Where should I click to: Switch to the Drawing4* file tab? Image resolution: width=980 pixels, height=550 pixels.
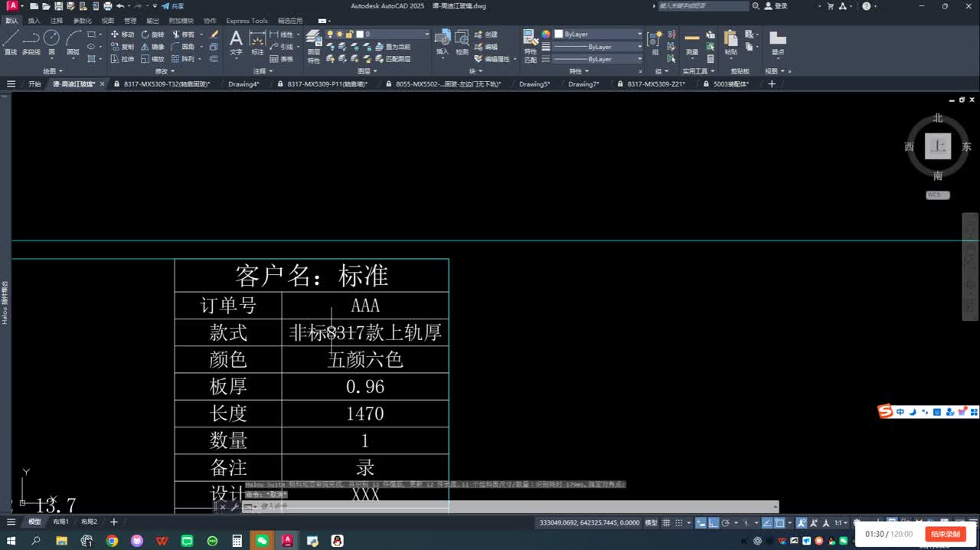tap(243, 84)
